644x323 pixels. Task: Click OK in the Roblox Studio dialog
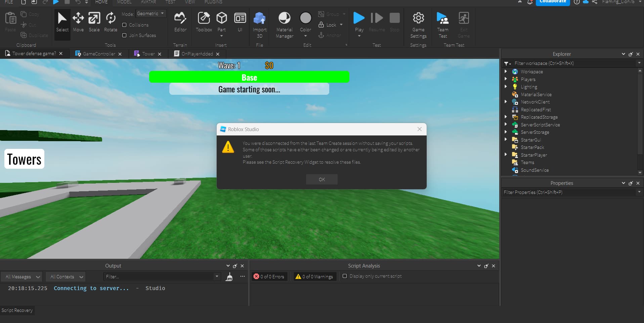coord(322,179)
